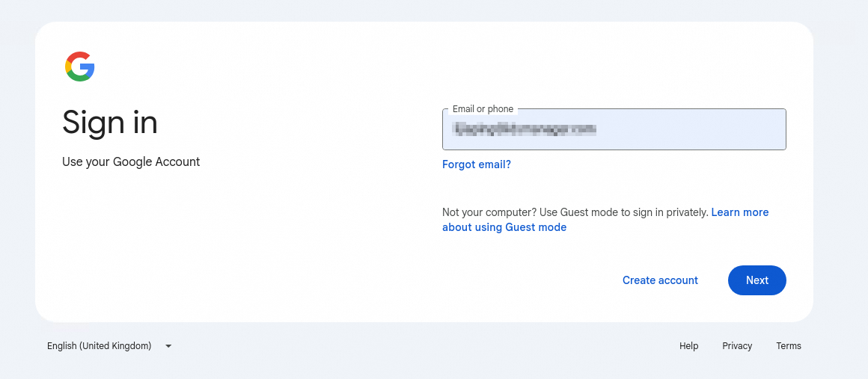
Task: Click the English (United Kingdom) label text
Action: (99, 346)
